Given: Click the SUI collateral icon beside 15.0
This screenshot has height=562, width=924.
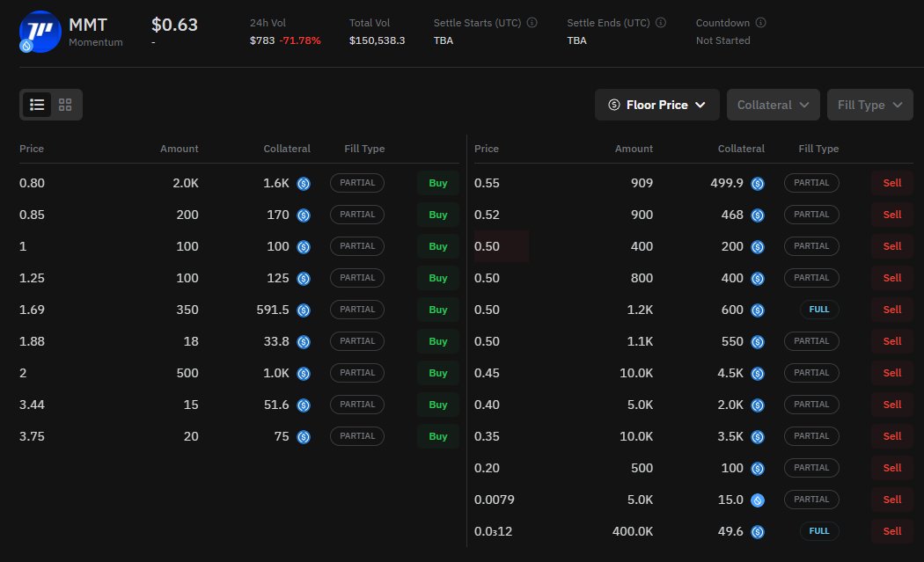Looking at the screenshot, I should (758, 500).
